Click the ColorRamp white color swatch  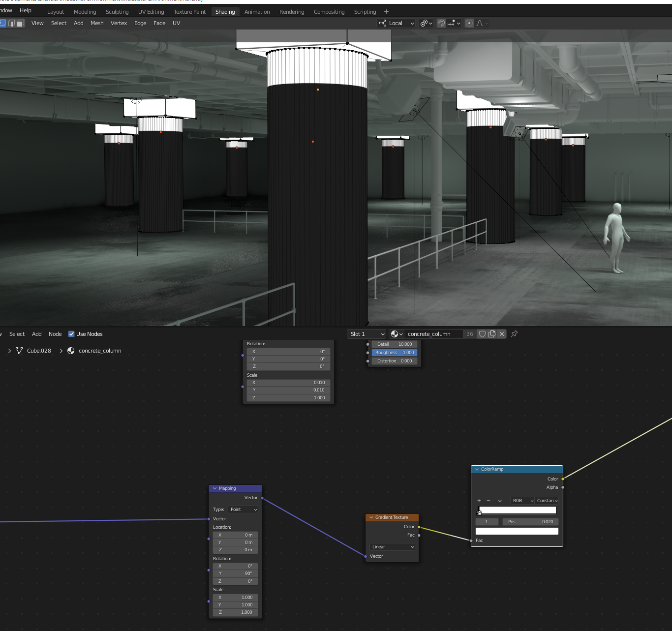[517, 531]
